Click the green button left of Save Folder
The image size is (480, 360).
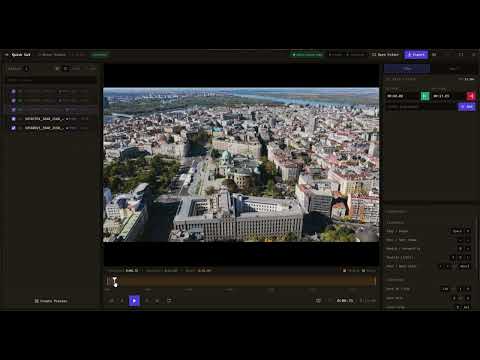pos(307,54)
